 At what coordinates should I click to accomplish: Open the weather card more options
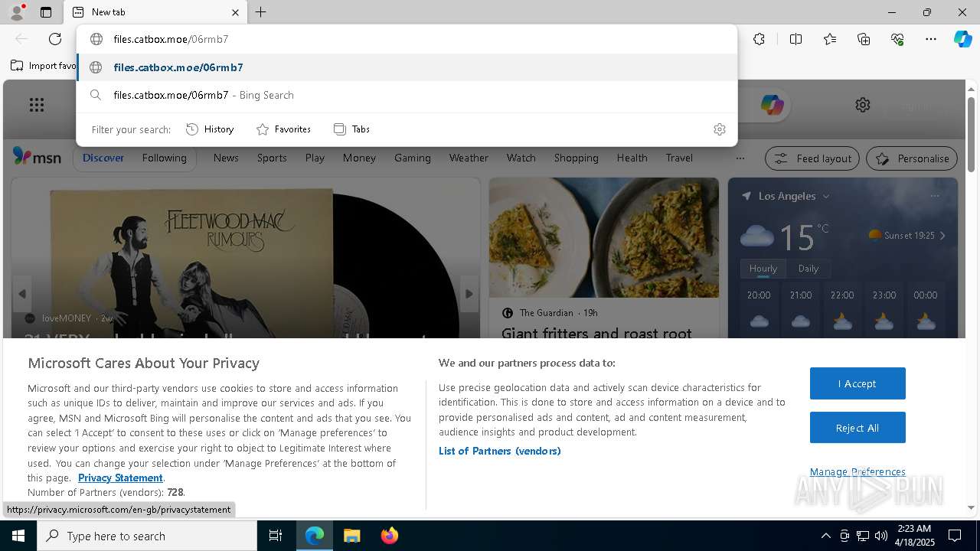pos(935,197)
